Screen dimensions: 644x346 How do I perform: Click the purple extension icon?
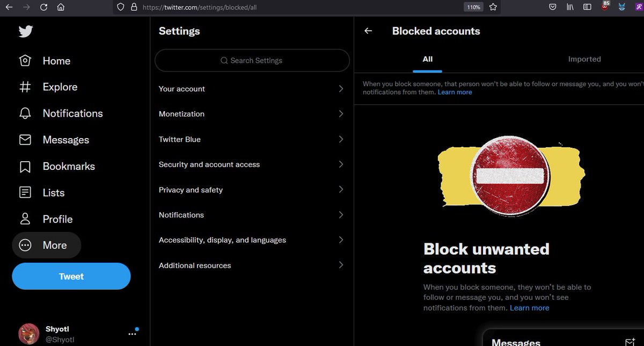tap(638, 8)
